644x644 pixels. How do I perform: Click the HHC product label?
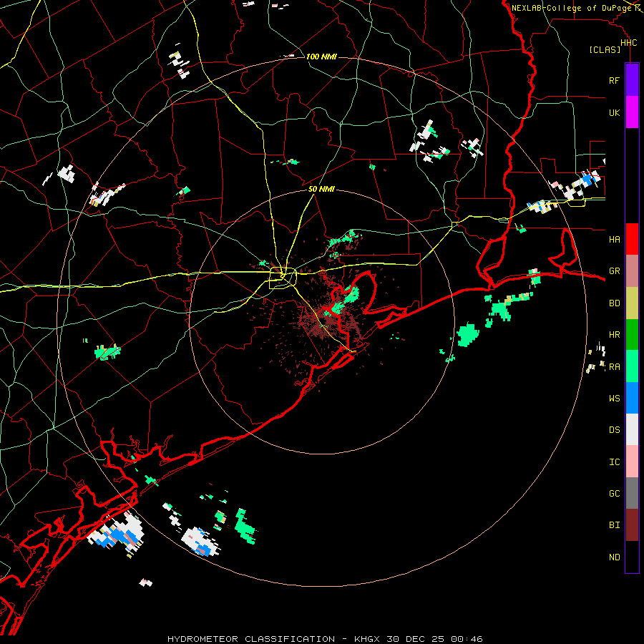click(x=628, y=42)
